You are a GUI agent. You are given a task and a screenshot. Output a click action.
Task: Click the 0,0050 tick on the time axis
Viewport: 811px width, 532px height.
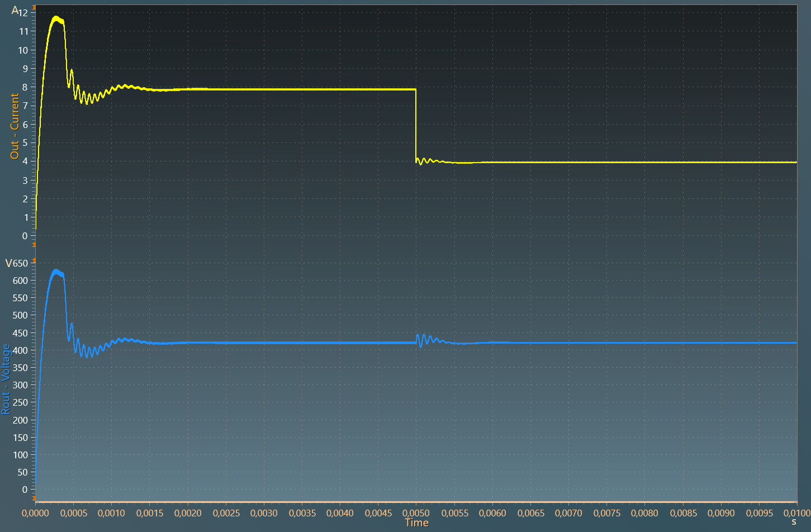tap(416, 513)
